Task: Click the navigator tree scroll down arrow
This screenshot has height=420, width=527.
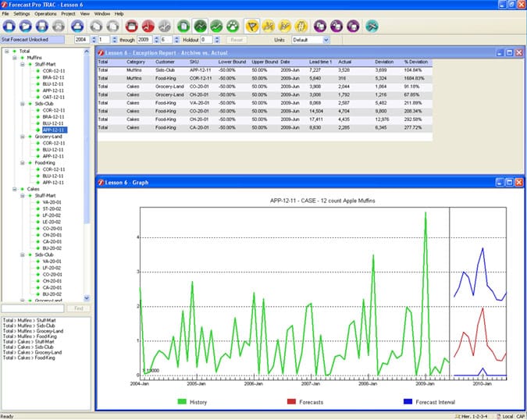Action: (x=87, y=298)
